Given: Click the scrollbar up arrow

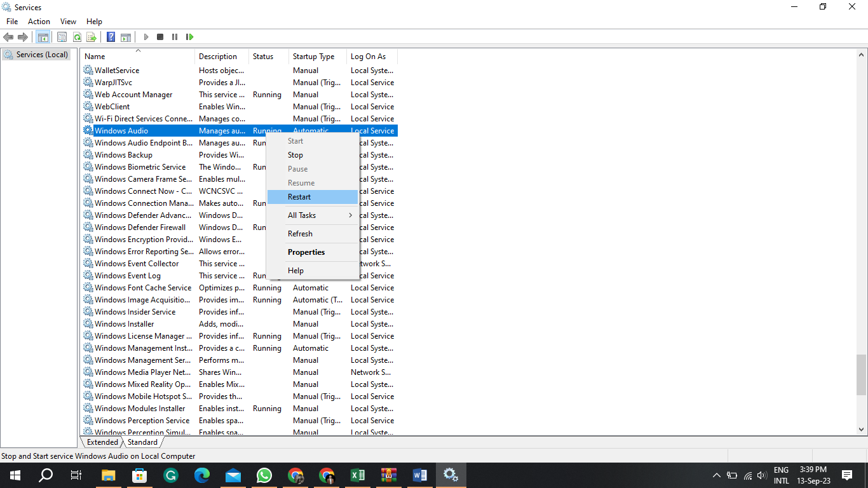Looking at the screenshot, I should tap(862, 55).
